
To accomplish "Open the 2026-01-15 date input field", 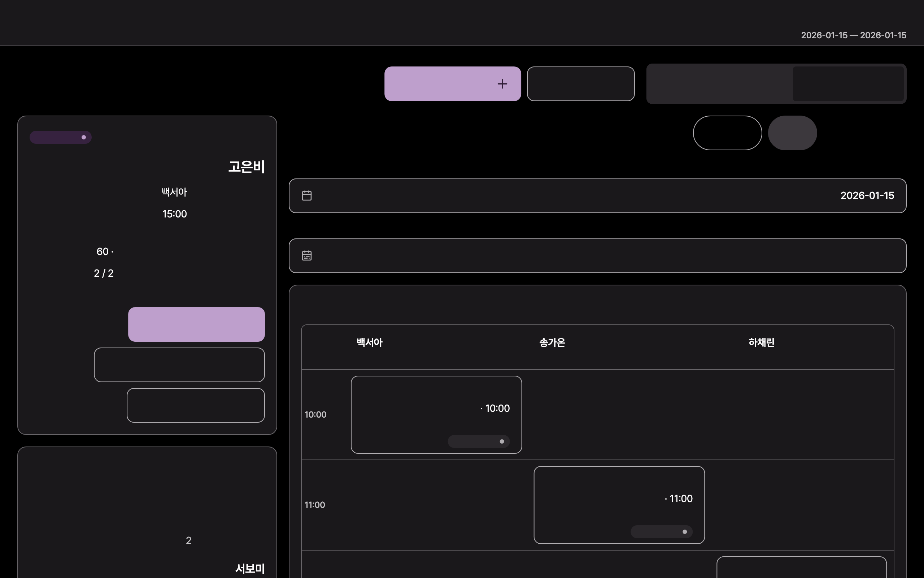I will (597, 196).
